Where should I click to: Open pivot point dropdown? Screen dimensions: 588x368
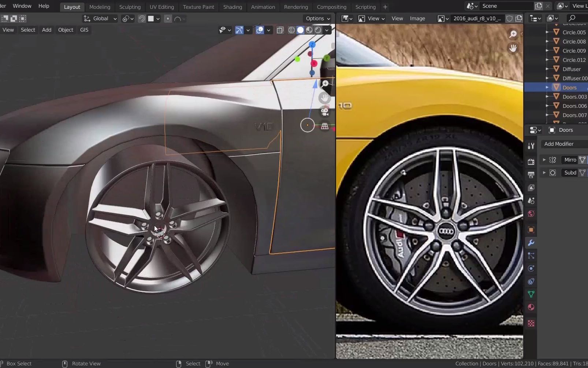click(128, 18)
